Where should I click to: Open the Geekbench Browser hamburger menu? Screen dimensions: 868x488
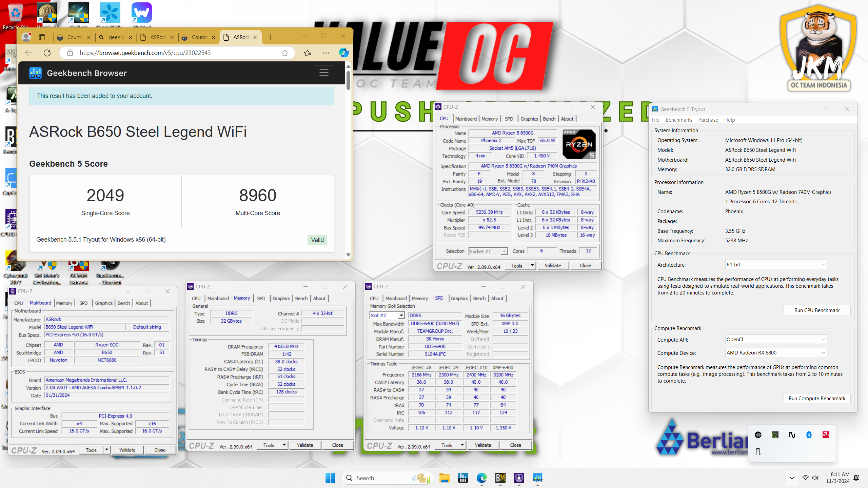(324, 73)
